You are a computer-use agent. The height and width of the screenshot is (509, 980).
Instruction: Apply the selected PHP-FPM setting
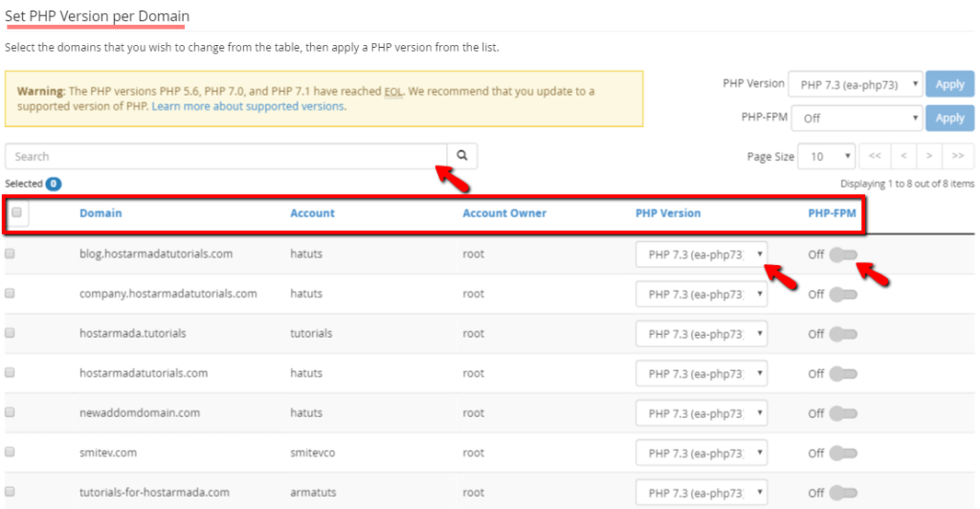[x=950, y=118]
